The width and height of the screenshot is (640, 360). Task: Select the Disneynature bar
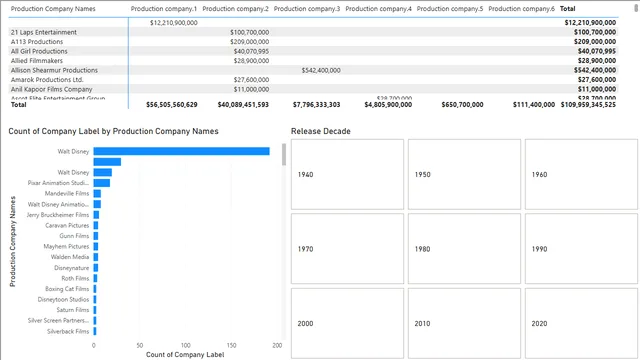point(96,268)
